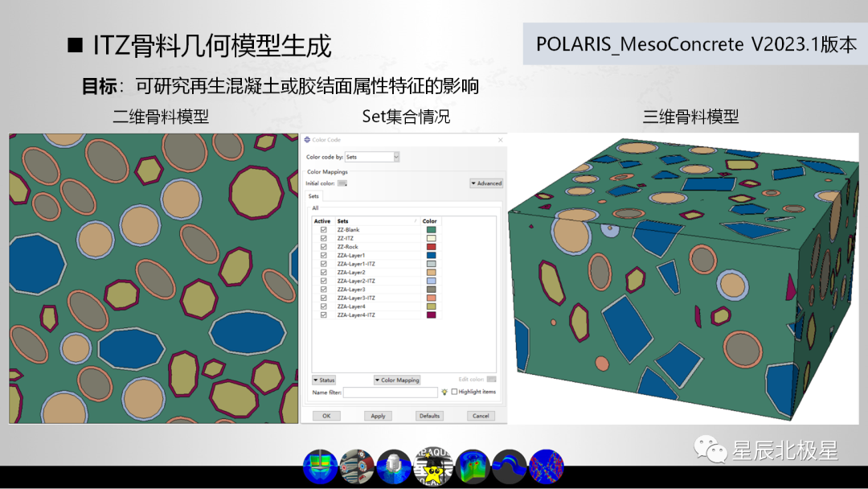Apply the current color mappings
The width and height of the screenshot is (868, 489).
(x=378, y=416)
